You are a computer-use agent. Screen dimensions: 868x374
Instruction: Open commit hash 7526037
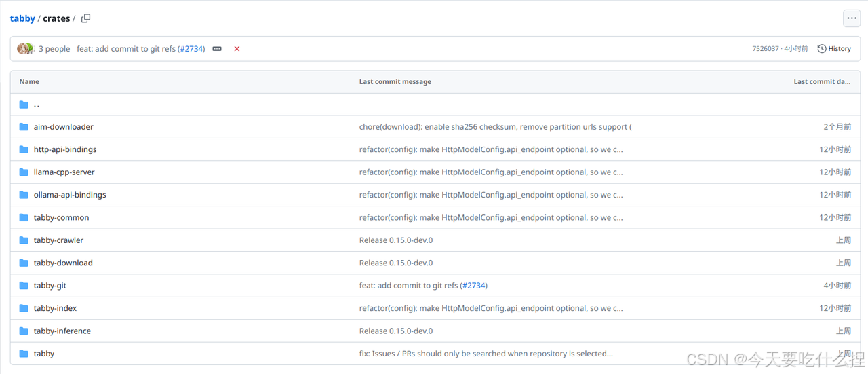(766, 49)
